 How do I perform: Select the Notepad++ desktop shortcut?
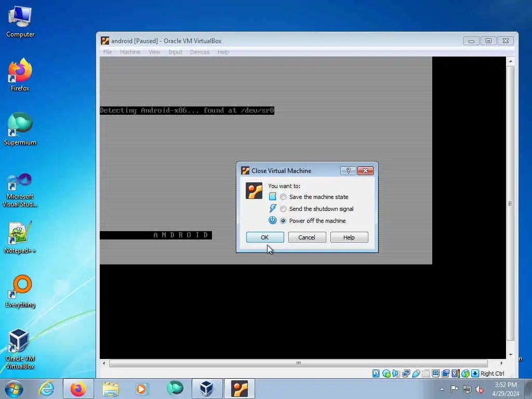[x=20, y=237]
